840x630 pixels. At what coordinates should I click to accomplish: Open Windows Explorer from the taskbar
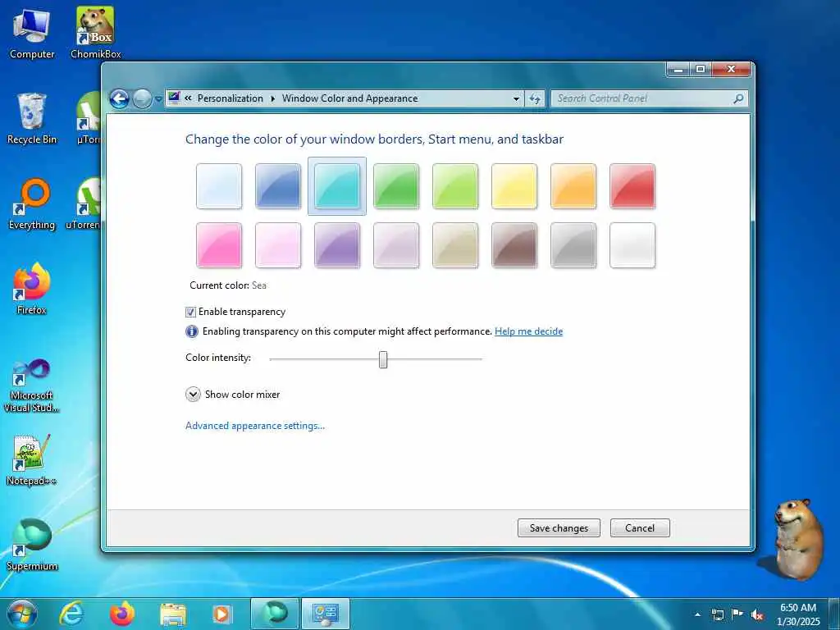pos(172,614)
